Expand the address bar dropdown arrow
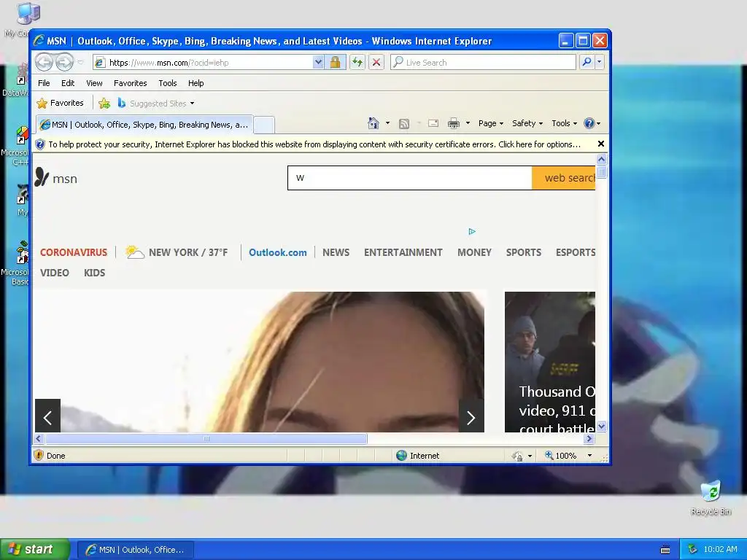The height and width of the screenshot is (560, 747). click(318, 63)
